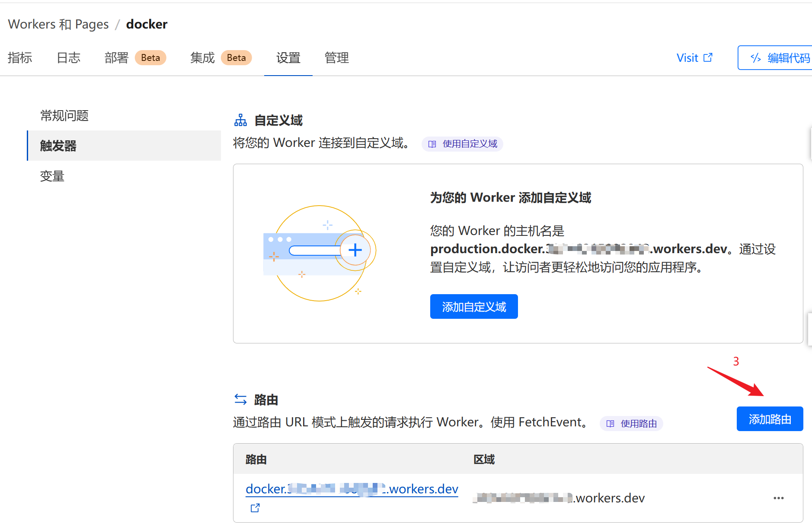Click the 添加自定义域 button
Screen dimensions: 812x527
click(473, 306)
